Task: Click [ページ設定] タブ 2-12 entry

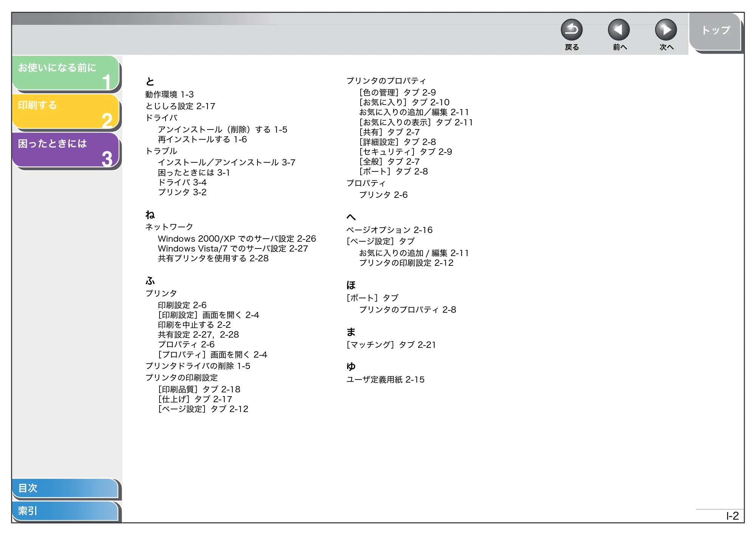Action: coord(203,409)
